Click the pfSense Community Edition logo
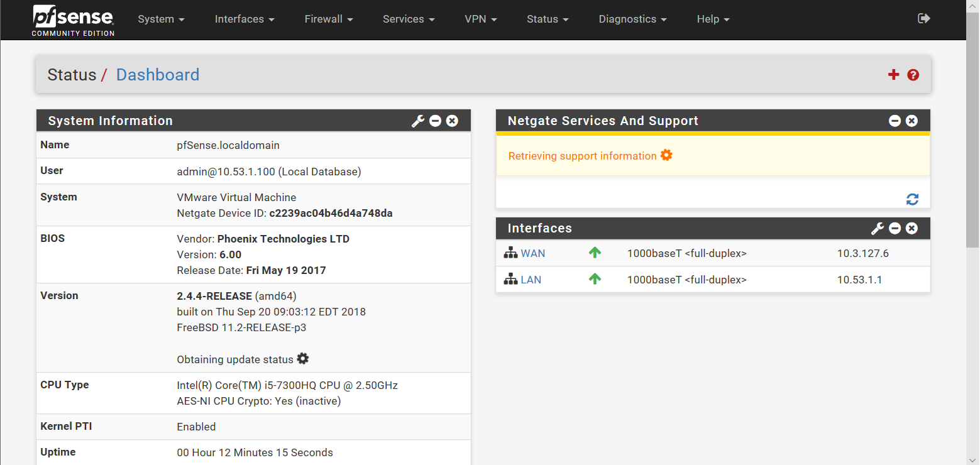Viewport: 980px width, 465px height. tap(72, 19)
